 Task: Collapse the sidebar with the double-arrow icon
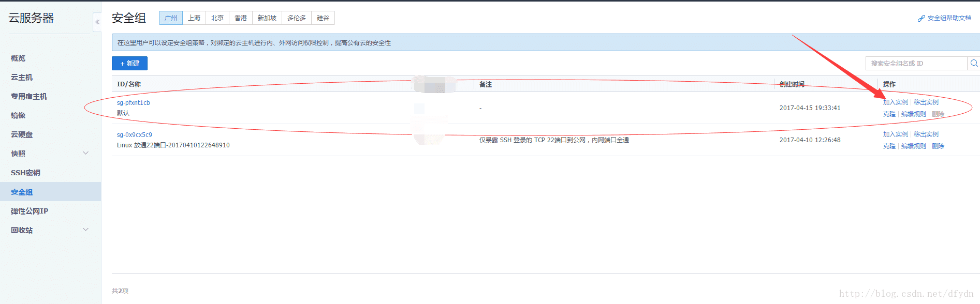(97, 22)
